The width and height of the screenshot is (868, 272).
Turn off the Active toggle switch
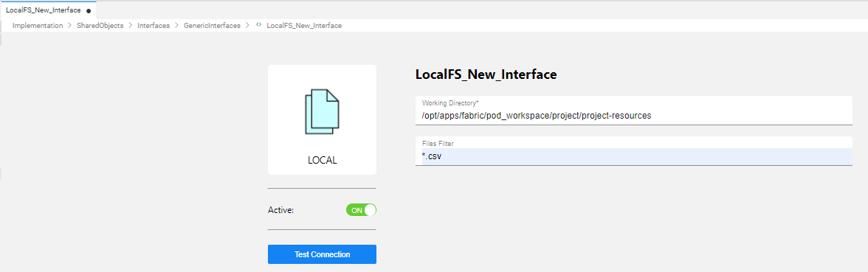coord(361,210)
